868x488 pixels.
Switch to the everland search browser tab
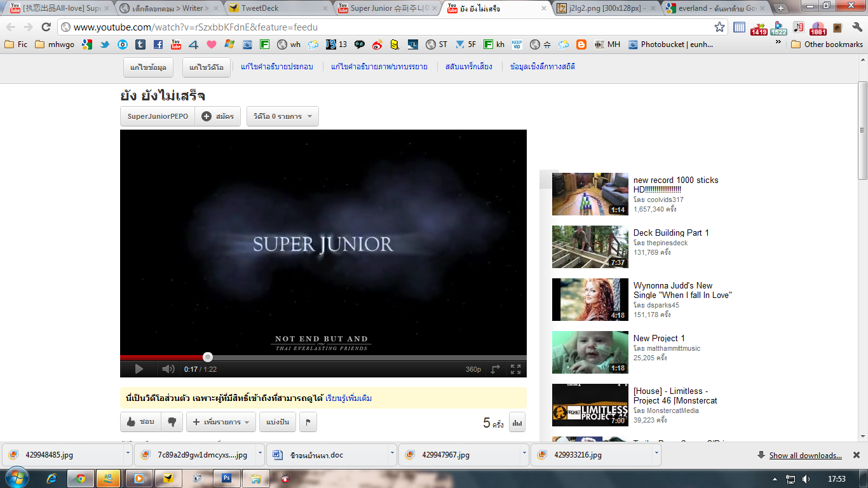[x=715, y=8]
